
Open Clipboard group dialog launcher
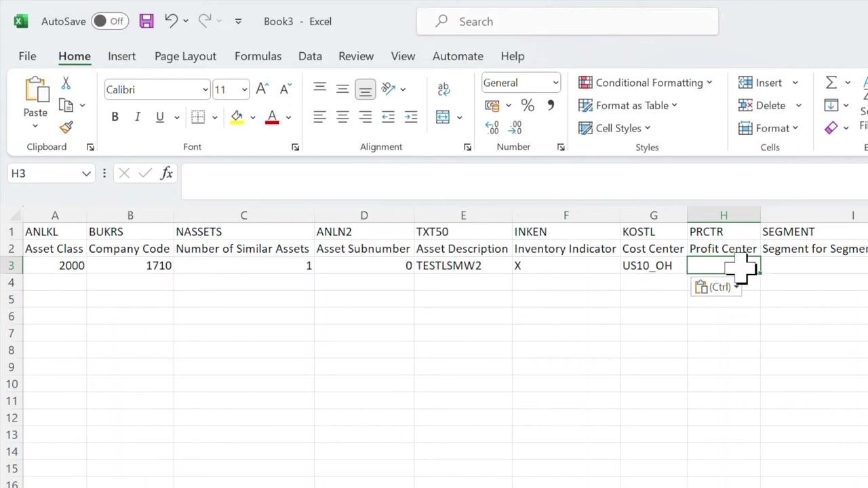[x=90, y=147]
